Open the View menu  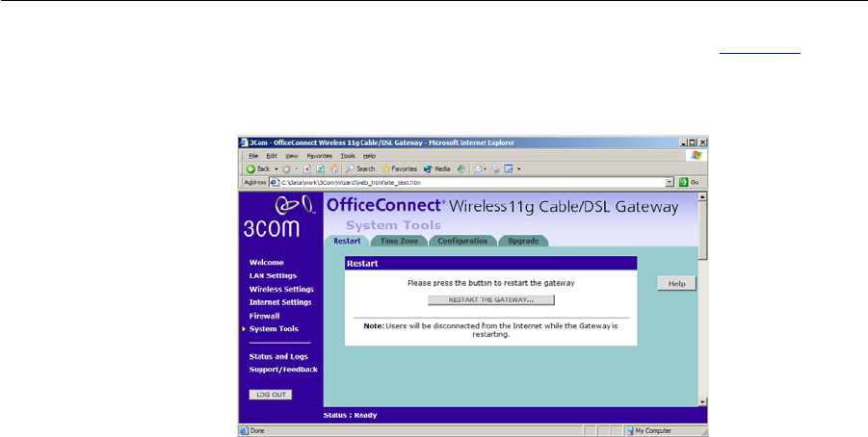[x=292, y=156]
